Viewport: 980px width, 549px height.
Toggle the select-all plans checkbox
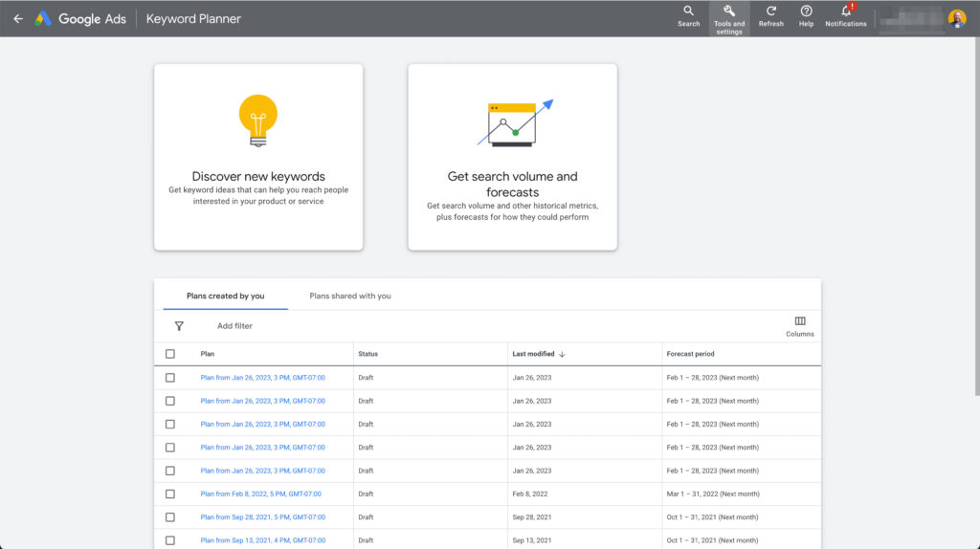pyautogui.click(x=170, y=354)
